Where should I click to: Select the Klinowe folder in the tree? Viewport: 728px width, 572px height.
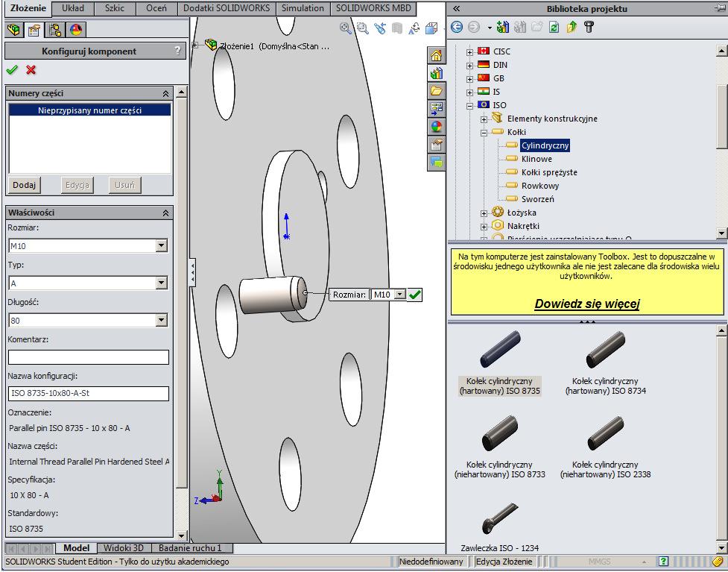[536, 159]
